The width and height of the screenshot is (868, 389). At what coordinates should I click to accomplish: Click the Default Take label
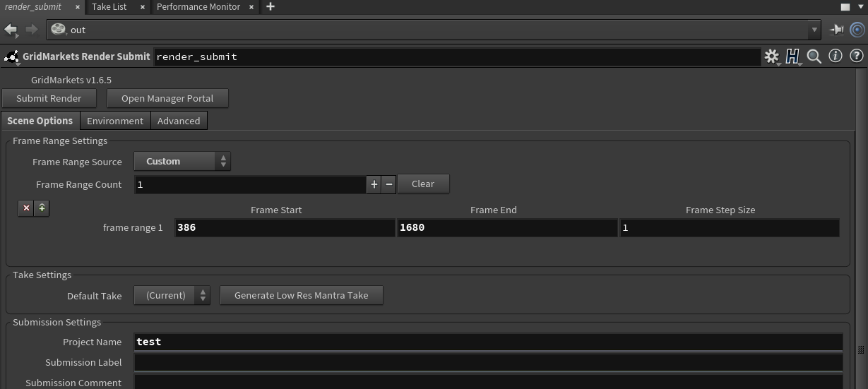click(x=95, y=296)
